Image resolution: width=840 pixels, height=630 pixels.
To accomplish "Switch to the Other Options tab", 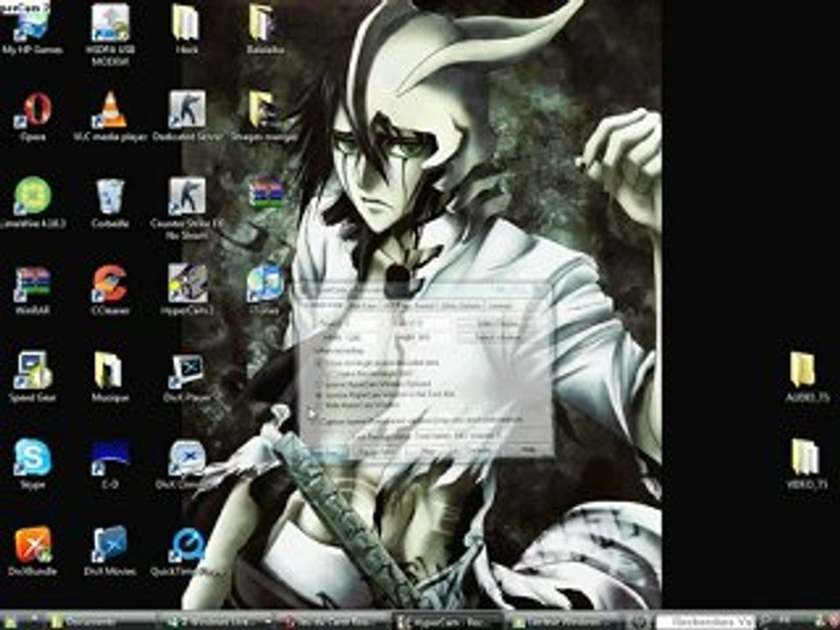I will point(462,306).
